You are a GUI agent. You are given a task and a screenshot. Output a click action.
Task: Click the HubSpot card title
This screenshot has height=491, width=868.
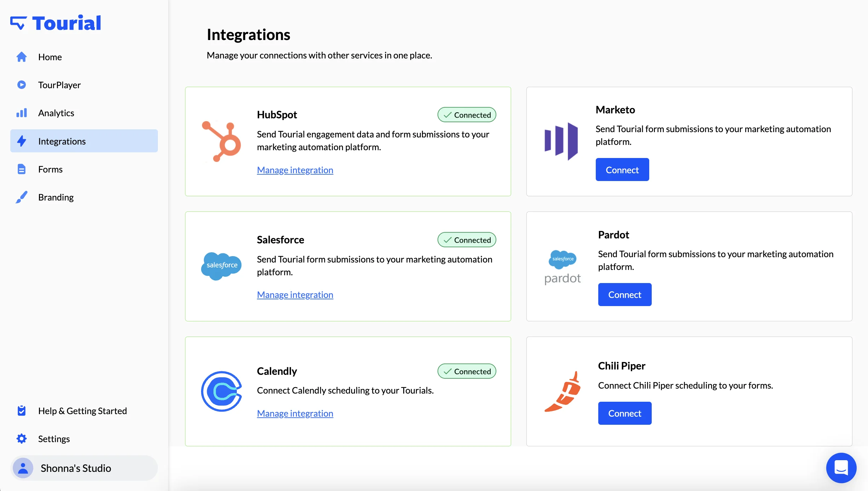pyautogui.click(x=277, y=114)
